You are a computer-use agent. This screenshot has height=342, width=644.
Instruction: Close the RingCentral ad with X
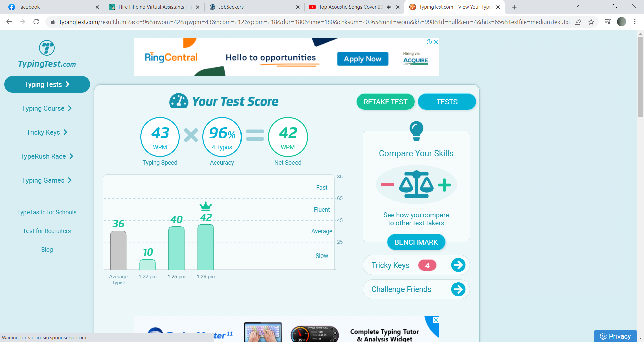coord(436,42)
